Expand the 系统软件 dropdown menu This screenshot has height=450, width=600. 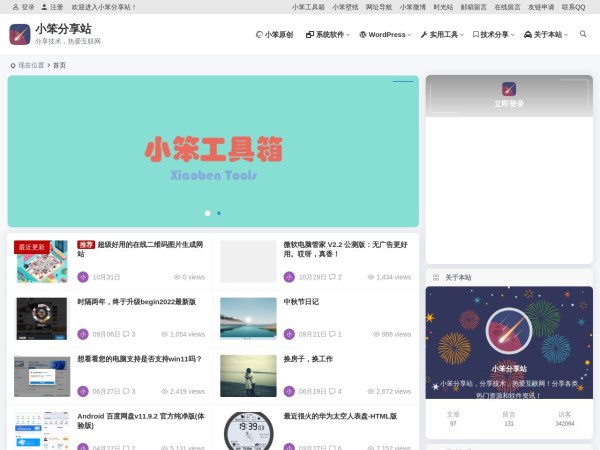point(328,35)
